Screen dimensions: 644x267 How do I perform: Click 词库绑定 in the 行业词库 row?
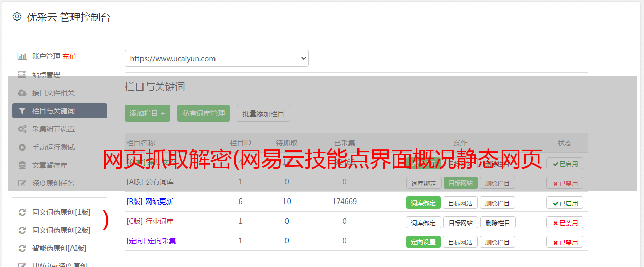point(423,222)
